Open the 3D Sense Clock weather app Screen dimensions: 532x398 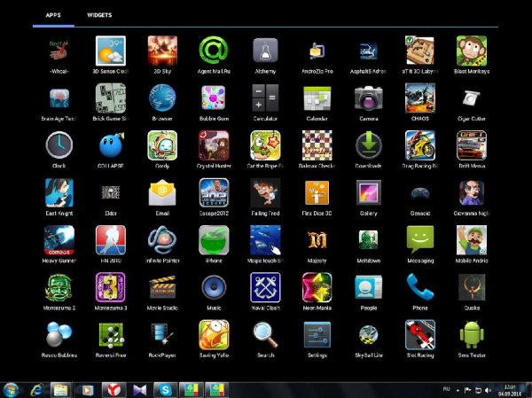(111, 51)
